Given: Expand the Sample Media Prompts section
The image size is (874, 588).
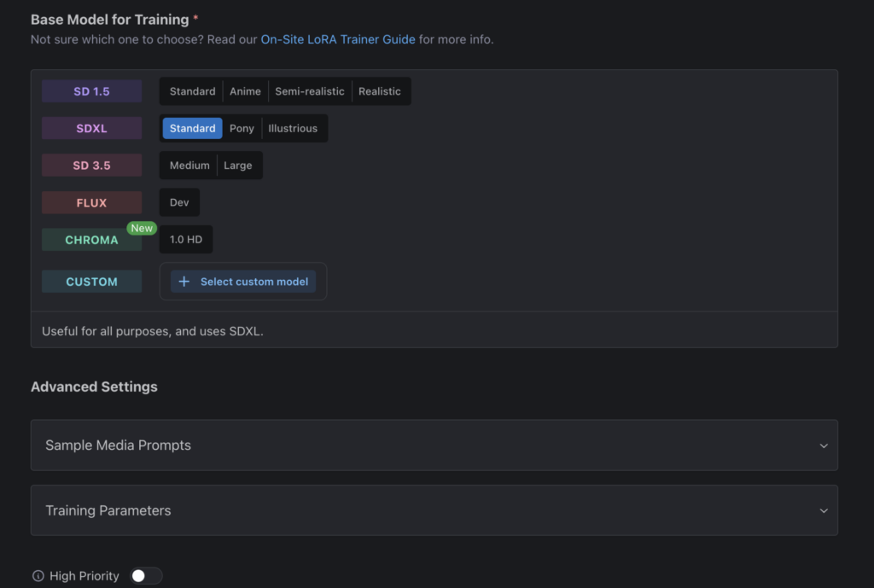Looking at the screenshot, I should pos(434,445).
